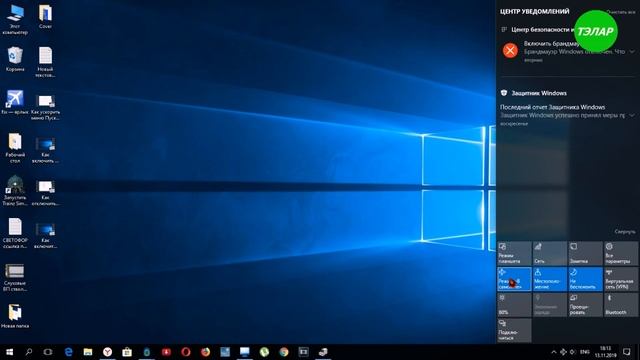This screenshot has height=360, width=640.
Task: Open Проецировать project quick action
Action: click(585, 304)
